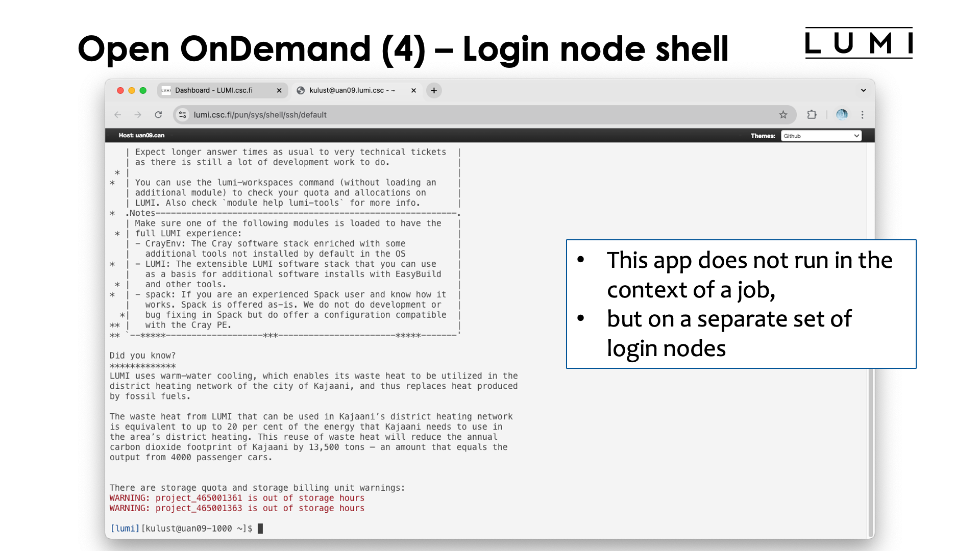Open a new browser tab
The height and width of the screenshot is (551, 980).
(x=434, y=90)
